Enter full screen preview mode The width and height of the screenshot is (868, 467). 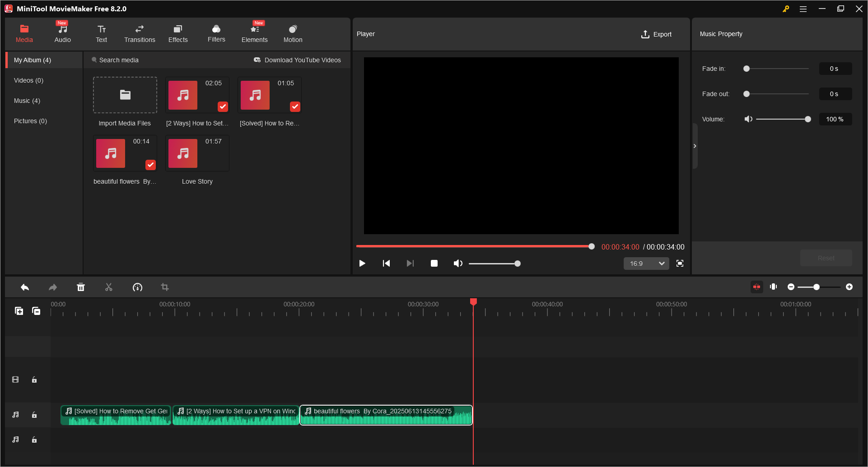680,264
